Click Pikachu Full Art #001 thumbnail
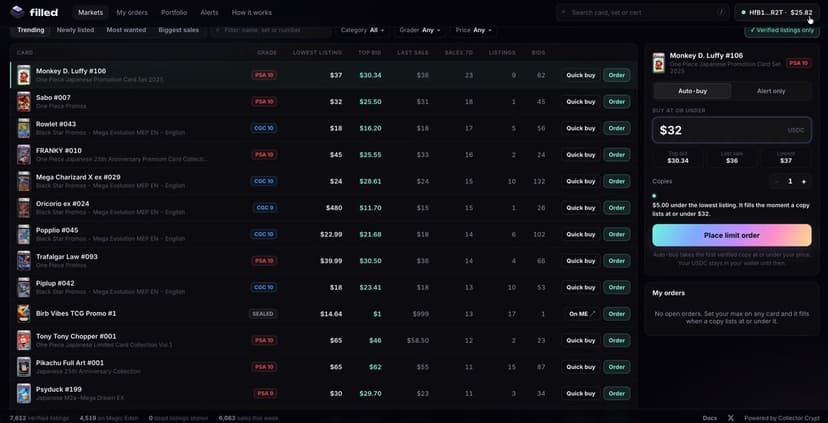This screenshot has height=423, width=828. 24,366
